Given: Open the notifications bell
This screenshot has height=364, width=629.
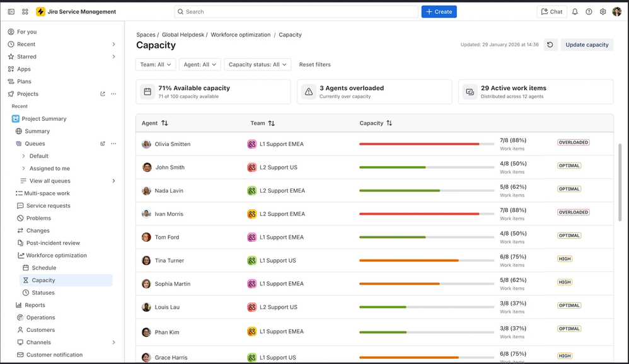Looking at the screenshot, I should point(575,11).
